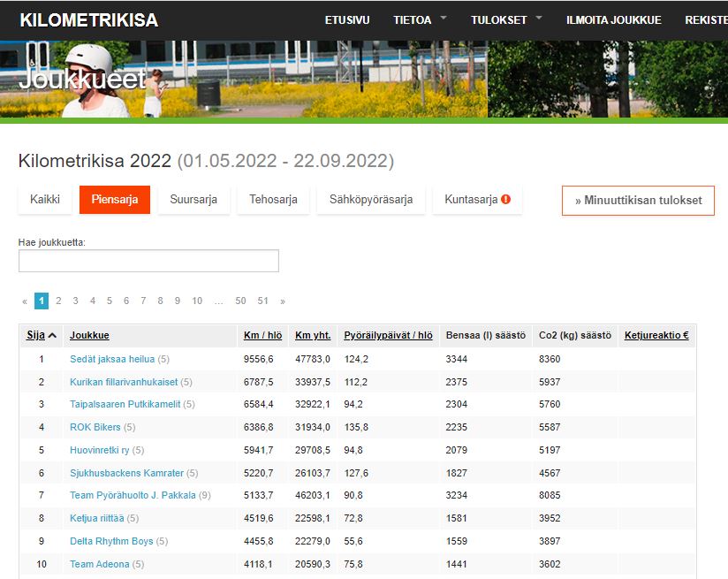Sort table by Km / hlö column

262,336
